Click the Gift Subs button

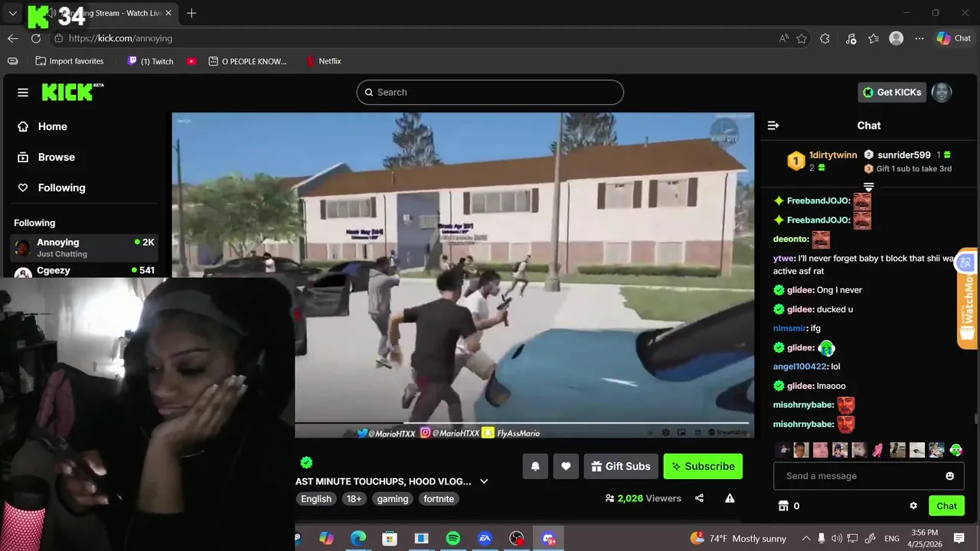coord(621,466)
